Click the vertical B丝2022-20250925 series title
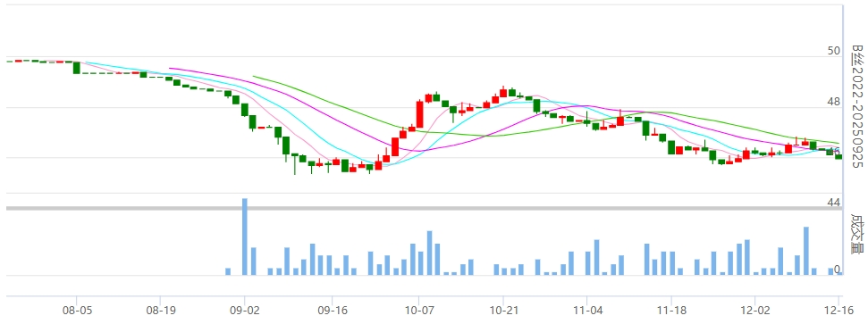This screenshot has width=868, height=324. click(x=856, y=107)
